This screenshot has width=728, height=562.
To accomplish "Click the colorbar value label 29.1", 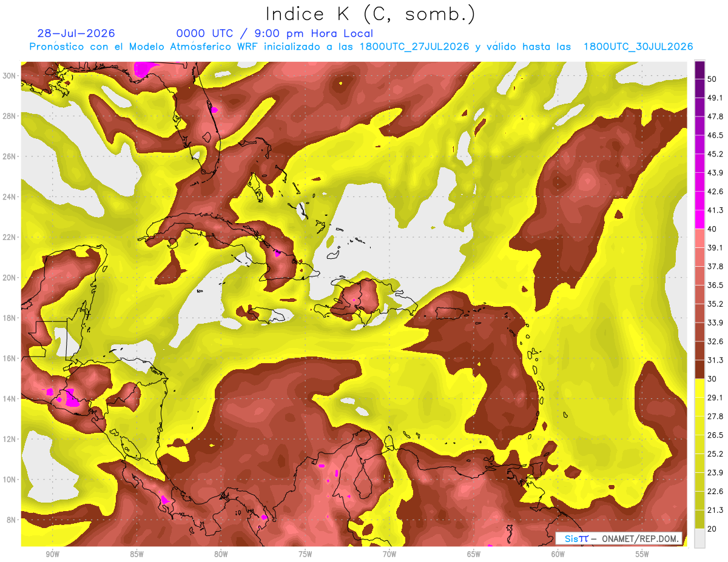I will (x=715, y=398).
